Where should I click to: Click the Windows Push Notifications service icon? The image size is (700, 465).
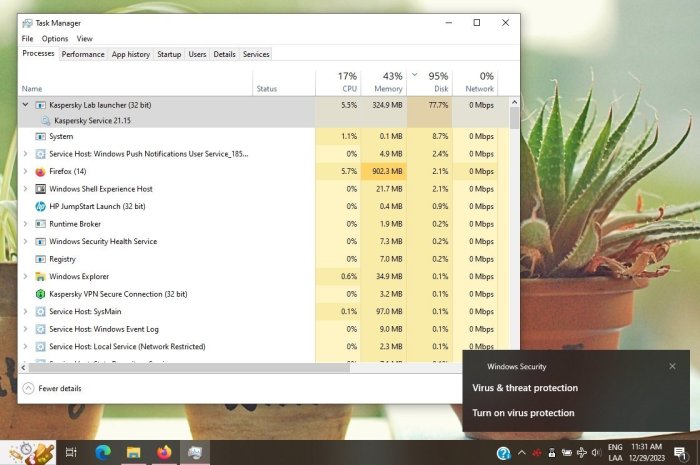click(40, 154)
